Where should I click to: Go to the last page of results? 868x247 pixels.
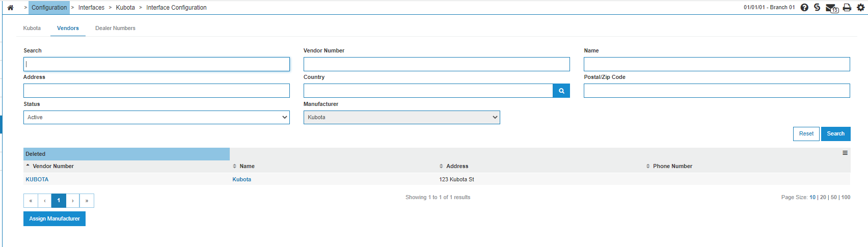87,201
